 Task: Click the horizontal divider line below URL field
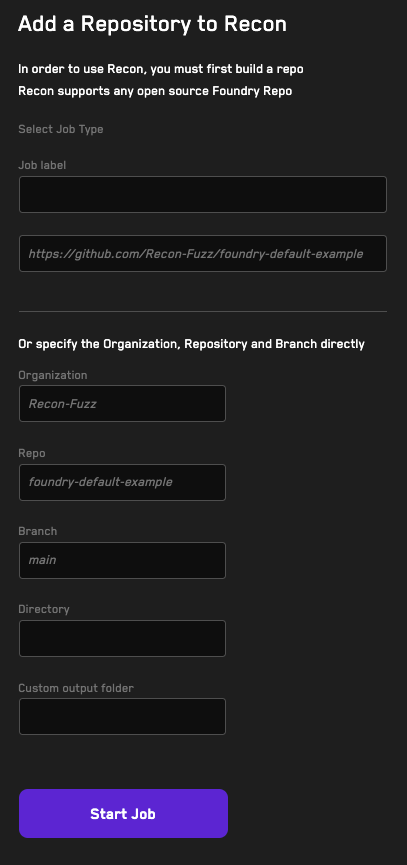[x=203, y=311]
